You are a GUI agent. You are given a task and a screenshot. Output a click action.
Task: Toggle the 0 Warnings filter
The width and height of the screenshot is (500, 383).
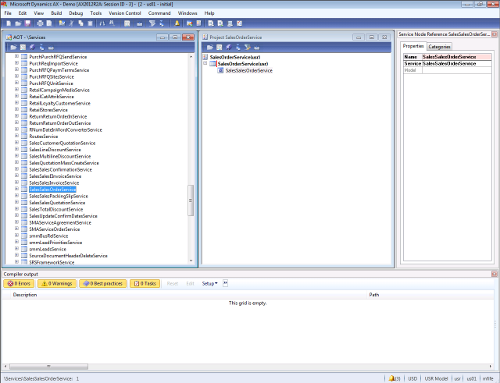pos(57,283)
